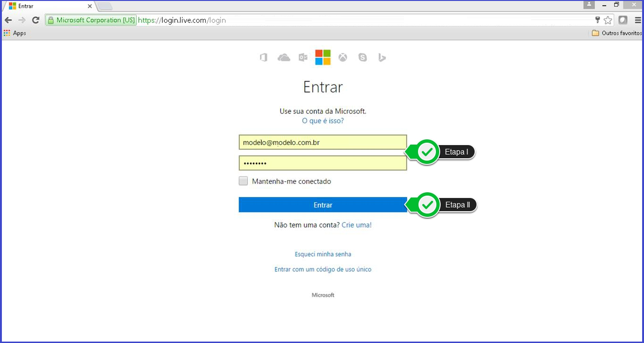
Task: Click the Bing icon in header
Action: pyautogui.click(x=382, y=58)
